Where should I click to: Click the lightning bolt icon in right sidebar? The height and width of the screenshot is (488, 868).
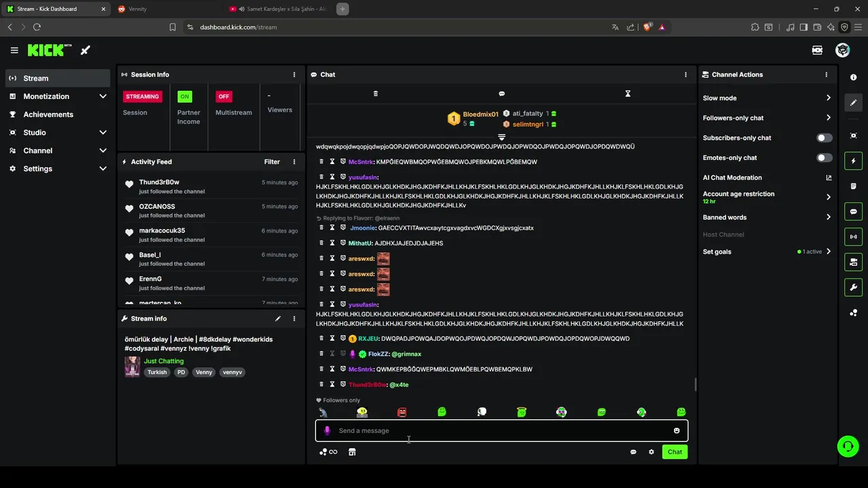854,161
